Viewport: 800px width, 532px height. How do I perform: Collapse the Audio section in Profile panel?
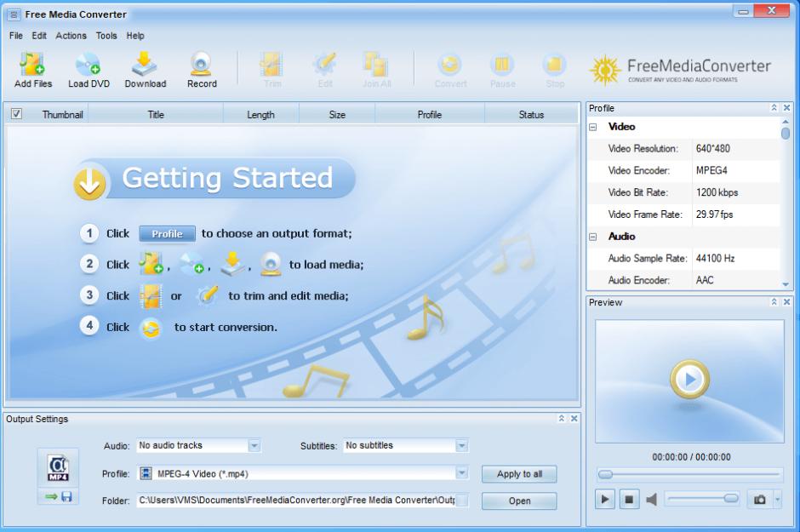[593, 237]
